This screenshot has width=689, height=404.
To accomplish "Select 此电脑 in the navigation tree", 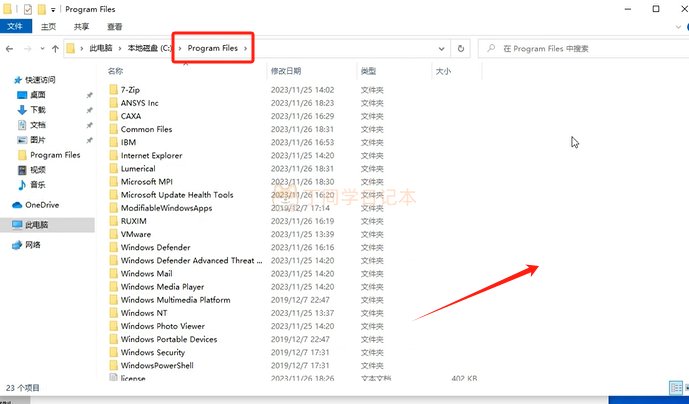I will [x=41, y=225].
